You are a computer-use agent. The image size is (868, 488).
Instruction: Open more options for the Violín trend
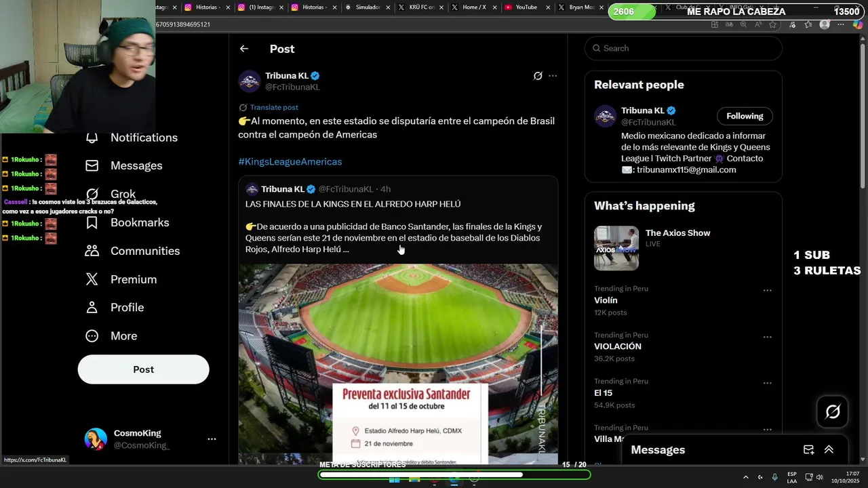tap(767, 290)
